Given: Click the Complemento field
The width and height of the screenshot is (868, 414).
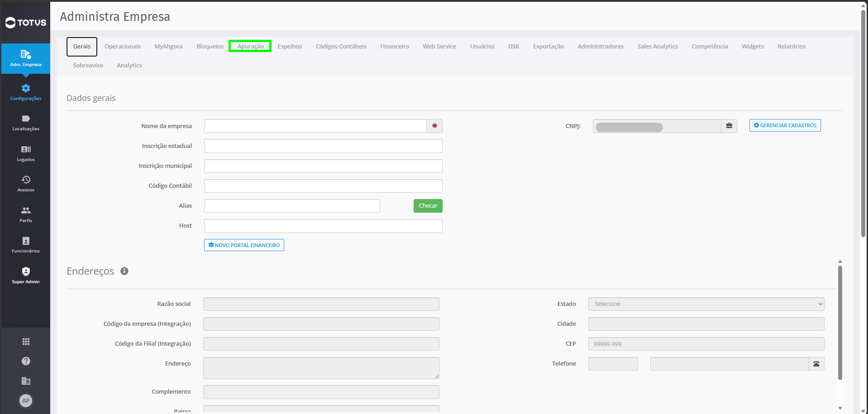Looking at the screenshot, I should 321,392.
